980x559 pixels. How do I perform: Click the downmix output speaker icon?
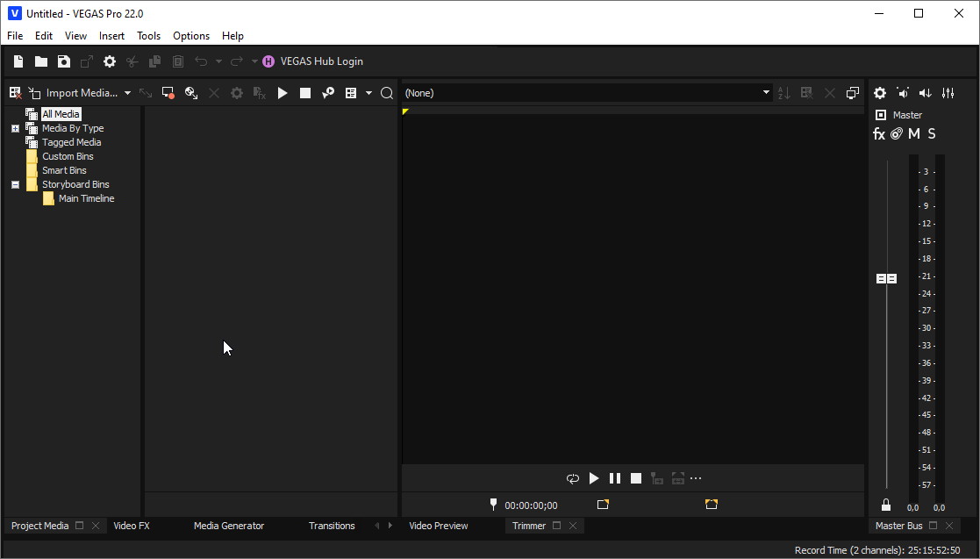coord(903,93)
